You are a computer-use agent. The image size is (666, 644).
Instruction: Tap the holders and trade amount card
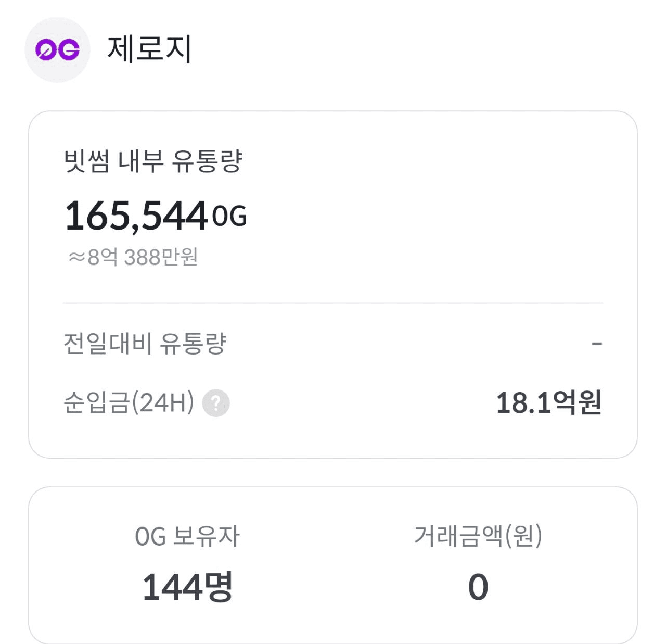333,565
